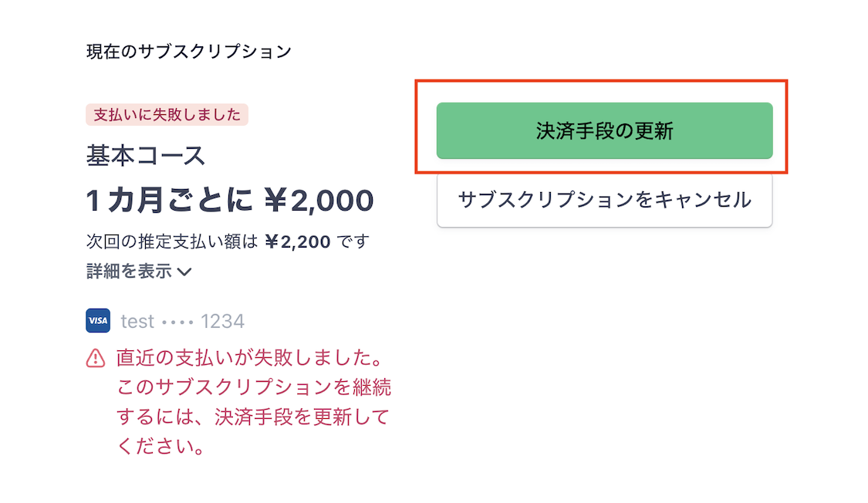Image resolution: width=868 pixels, height=503 pixels.
Task: Open the subscription details disclosure
Action: point(139,272)
